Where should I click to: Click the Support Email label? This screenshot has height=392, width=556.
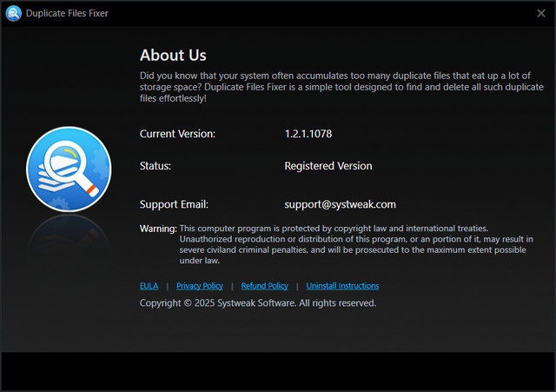tap(174, 204)
